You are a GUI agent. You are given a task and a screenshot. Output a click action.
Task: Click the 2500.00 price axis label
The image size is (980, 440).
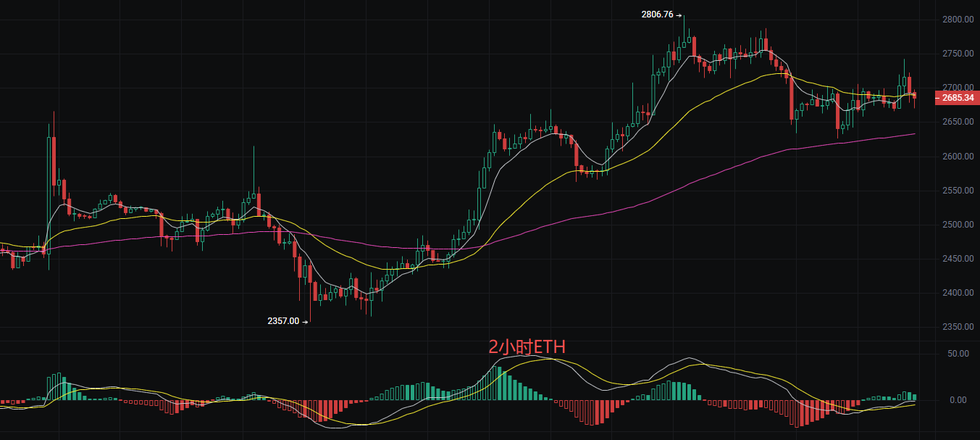coord(958,225)
